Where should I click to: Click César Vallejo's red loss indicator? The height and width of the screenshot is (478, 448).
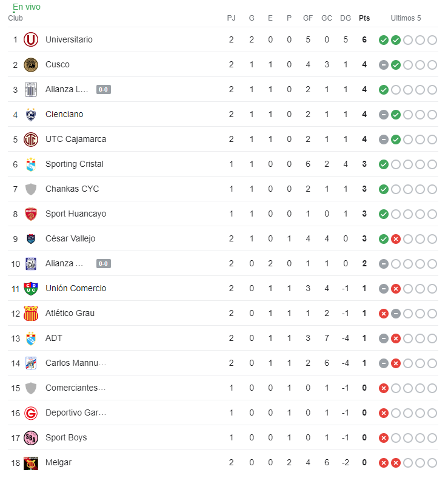point(396,239)
